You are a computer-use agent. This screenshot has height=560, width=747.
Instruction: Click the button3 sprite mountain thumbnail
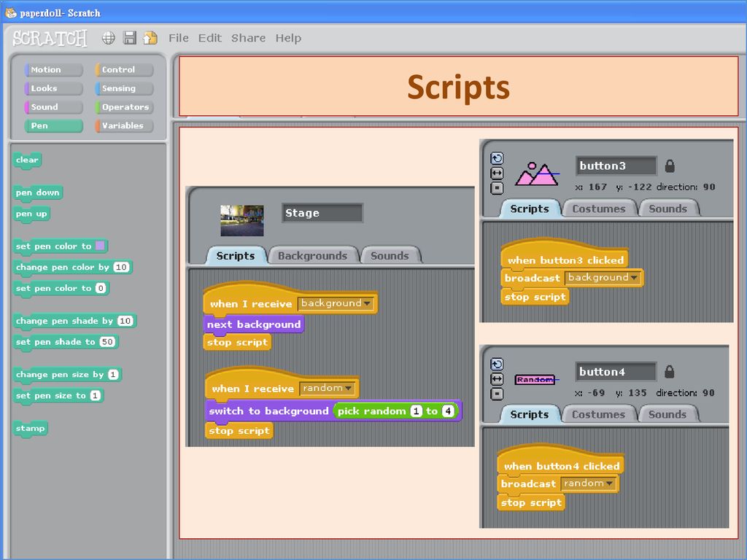tap(538, 174)
